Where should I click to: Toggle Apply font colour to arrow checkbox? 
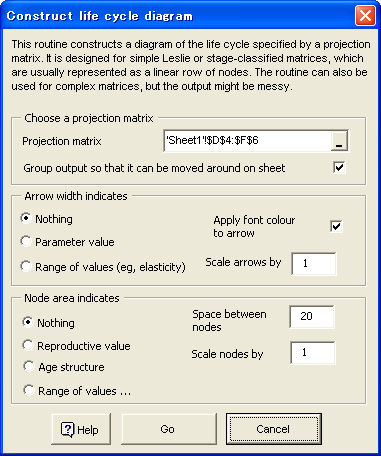(x=336, y=226)
